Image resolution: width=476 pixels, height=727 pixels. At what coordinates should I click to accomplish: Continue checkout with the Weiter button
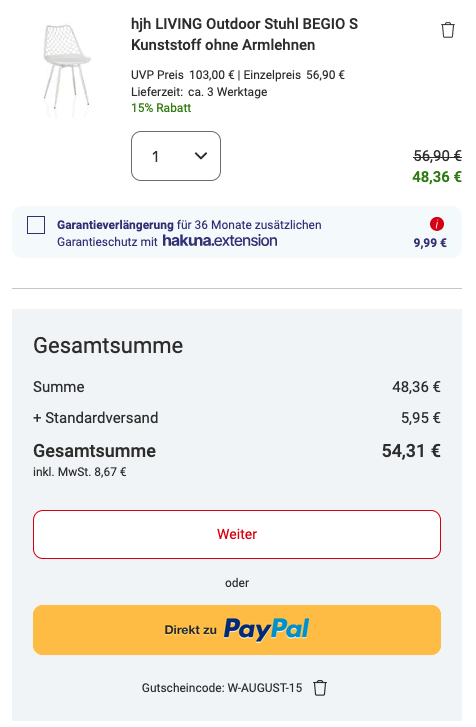pos(237,534)
